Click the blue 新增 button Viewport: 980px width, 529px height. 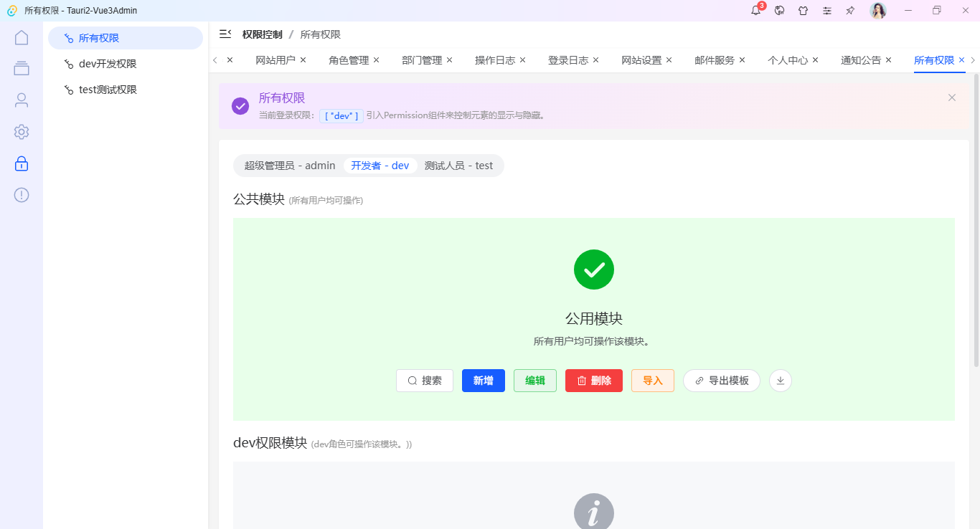(483, 381)
